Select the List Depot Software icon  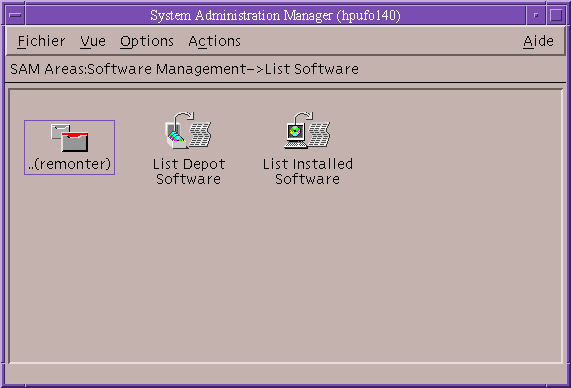click(x=188, y=130)
